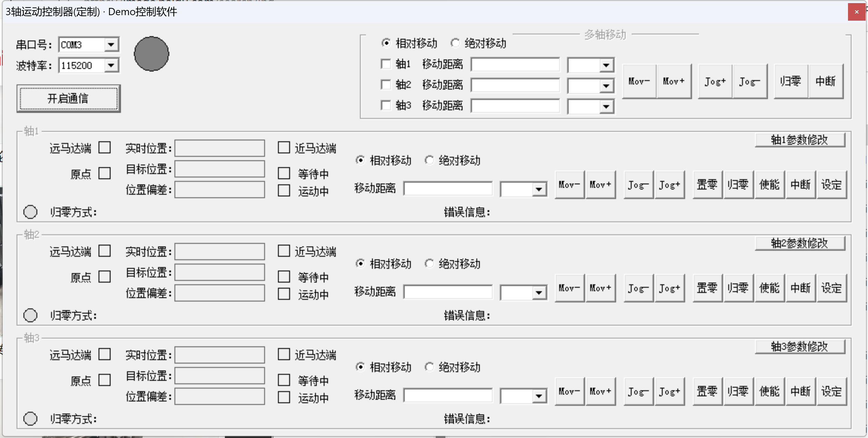The image size is (868, 438).
Task: Select 绝对移动 for 轴2
Action: [x=452, y=264]
